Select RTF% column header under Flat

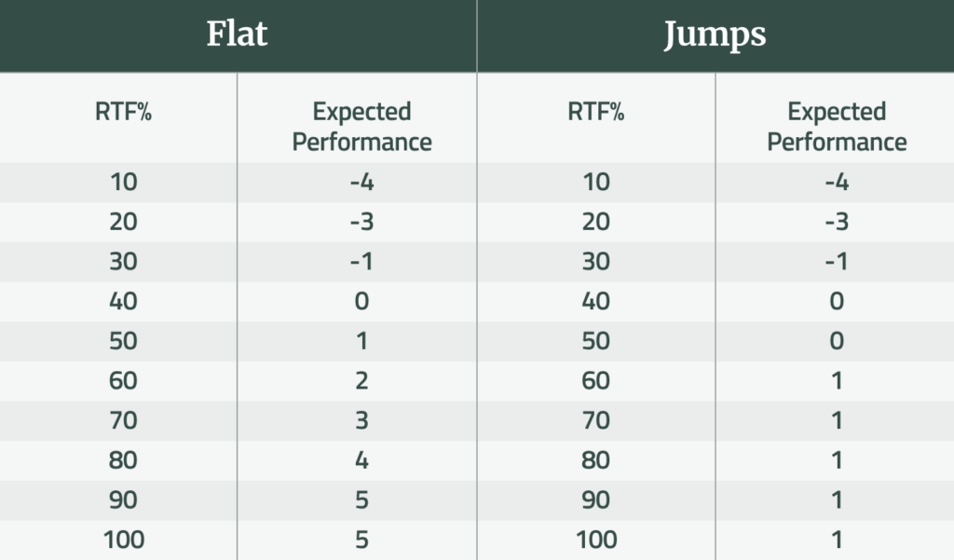click(x=123, y=113)
